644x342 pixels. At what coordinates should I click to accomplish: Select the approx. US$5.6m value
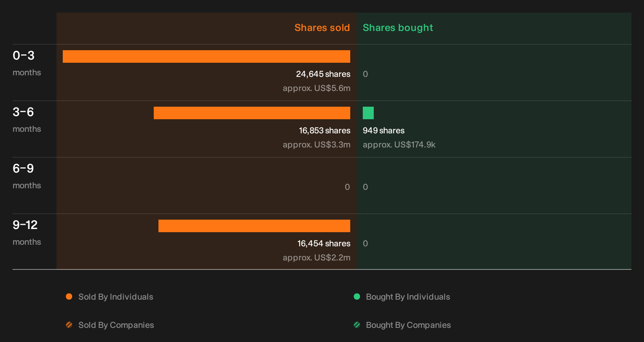coord(317,88)
